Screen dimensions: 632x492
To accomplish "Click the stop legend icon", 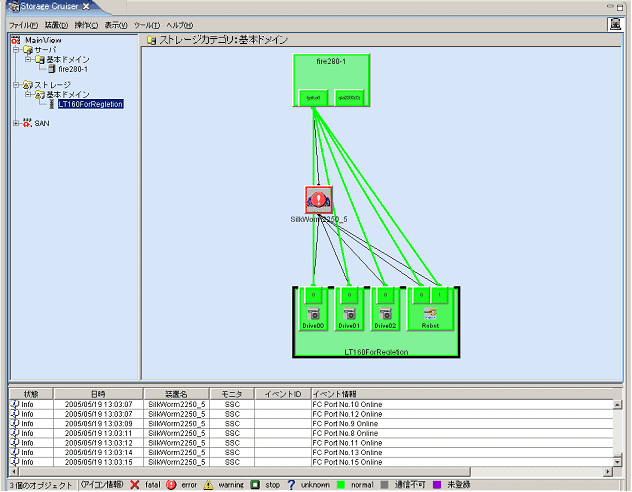I will coord(255,485).
